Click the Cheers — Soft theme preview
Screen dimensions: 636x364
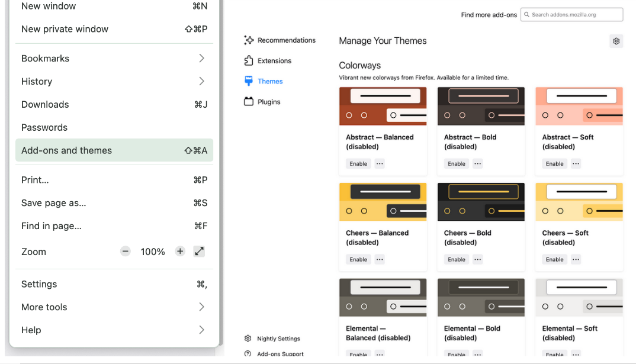579,202
